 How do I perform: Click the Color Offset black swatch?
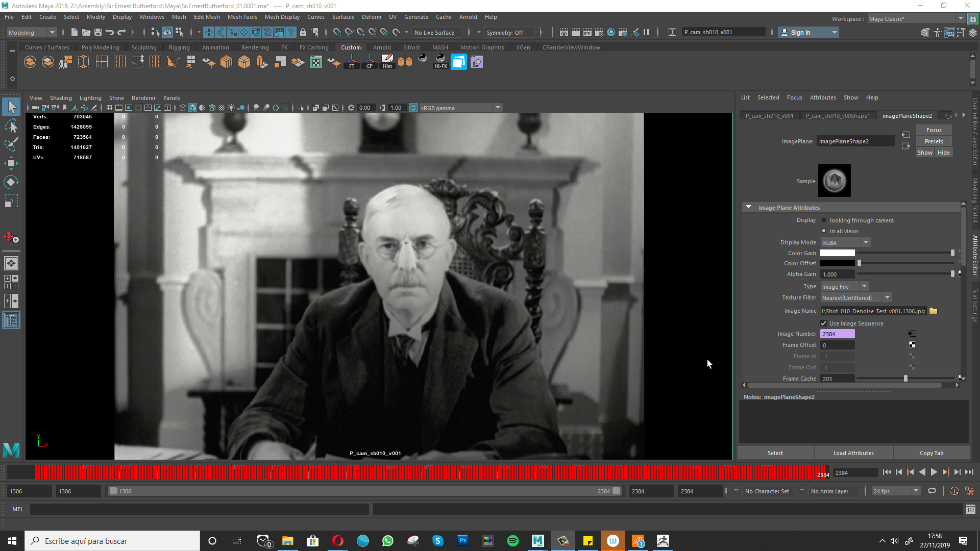(837, 263)
